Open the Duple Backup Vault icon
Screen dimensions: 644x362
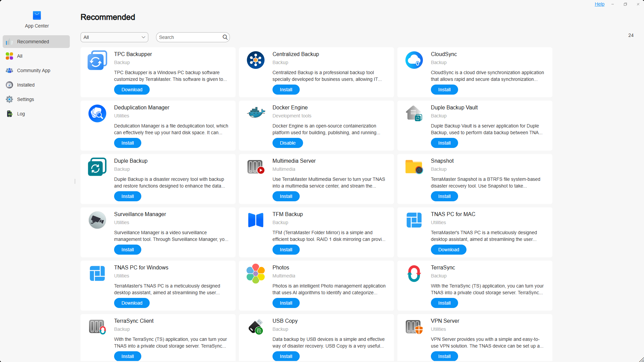point(414,113)
